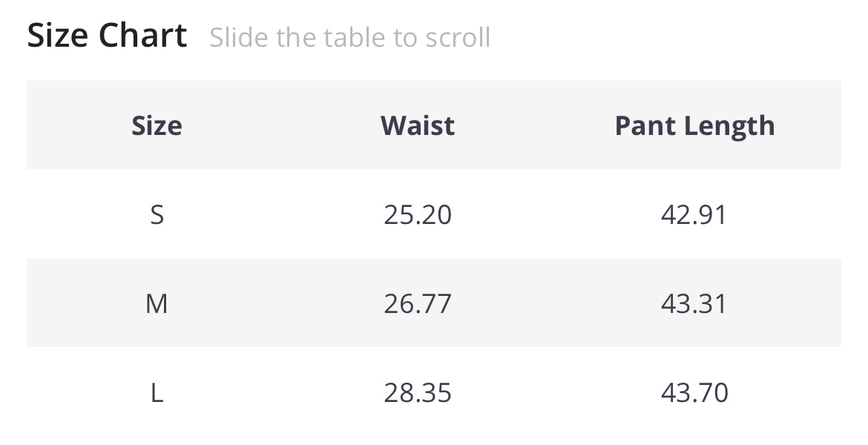Click the 43.70 pant length cell
Image resolution: width=868 pixels, height=445 pixels.
tap(694, 392)
